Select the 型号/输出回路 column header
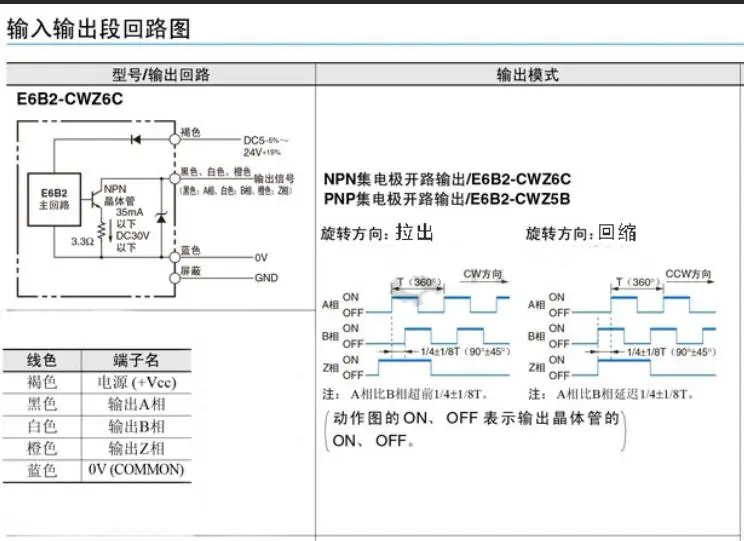 (x=161, y=75)
